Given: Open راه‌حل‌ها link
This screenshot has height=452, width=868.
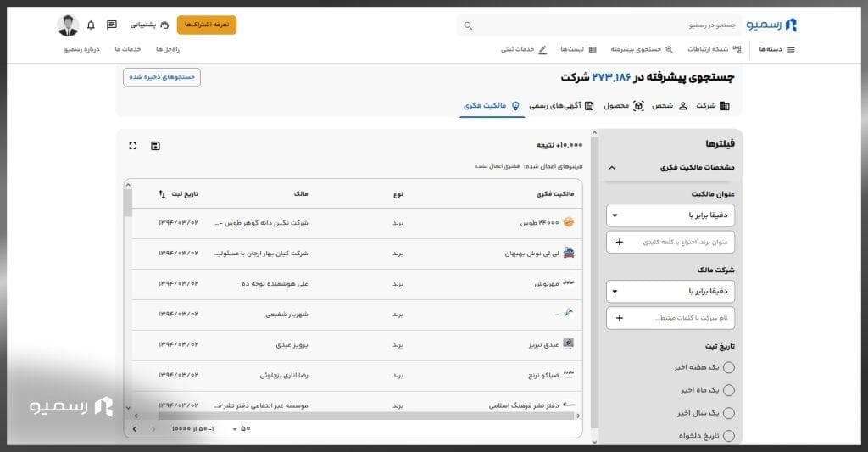Looking at the screenshot, I should pyautogui.click(x=168, y=50).
